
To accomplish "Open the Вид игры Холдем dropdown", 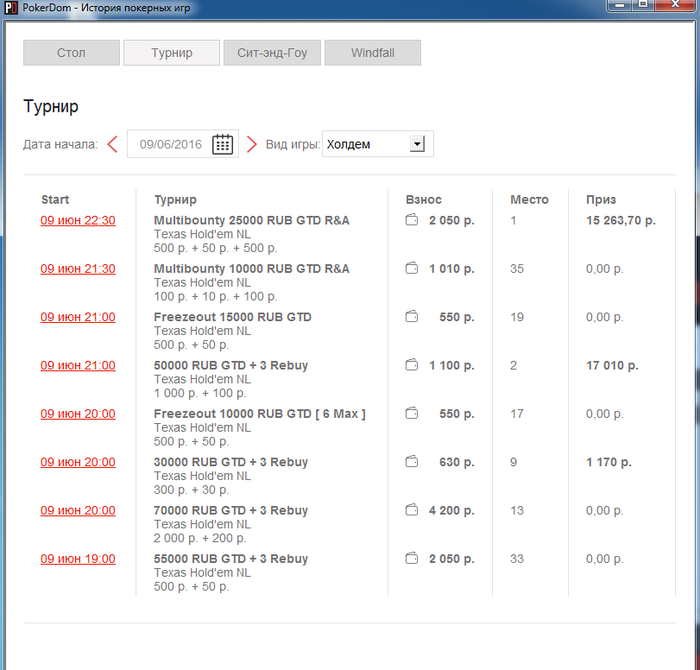I will (378, 144).
